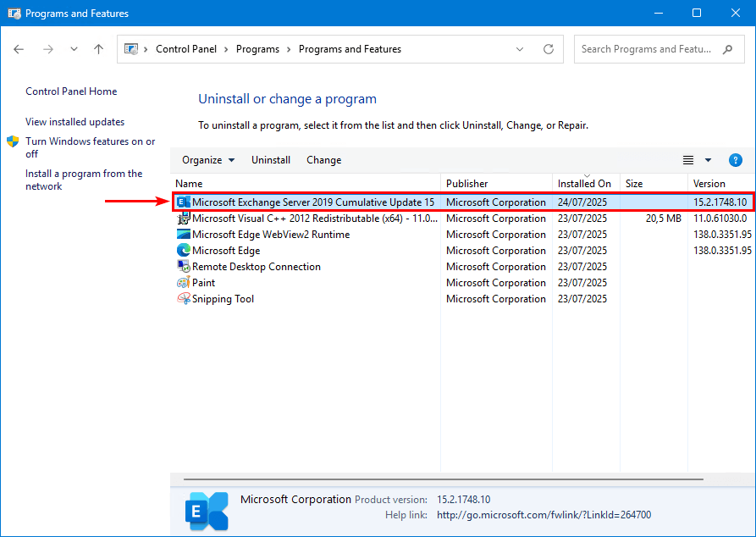Click Uninstall in the toolbar
Image resolution: width=756 pixels, height=537 pixels.
point(271,160)
